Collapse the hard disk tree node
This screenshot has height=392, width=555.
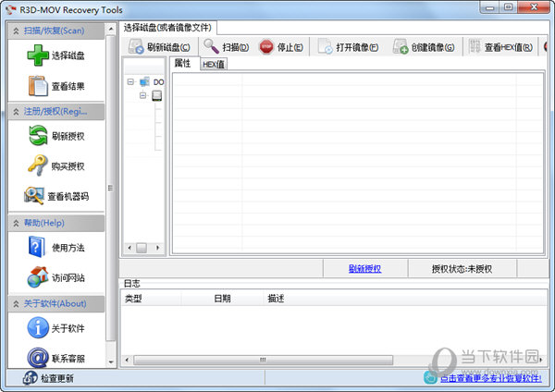tap(142, 95)
